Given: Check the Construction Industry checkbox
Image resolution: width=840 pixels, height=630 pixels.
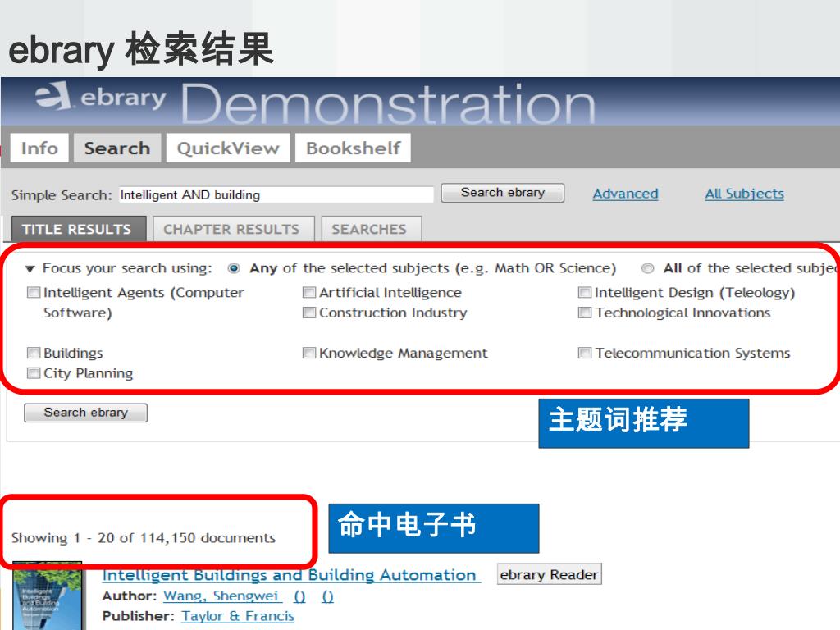Looking at the screenshot, I should click(309, 313).
